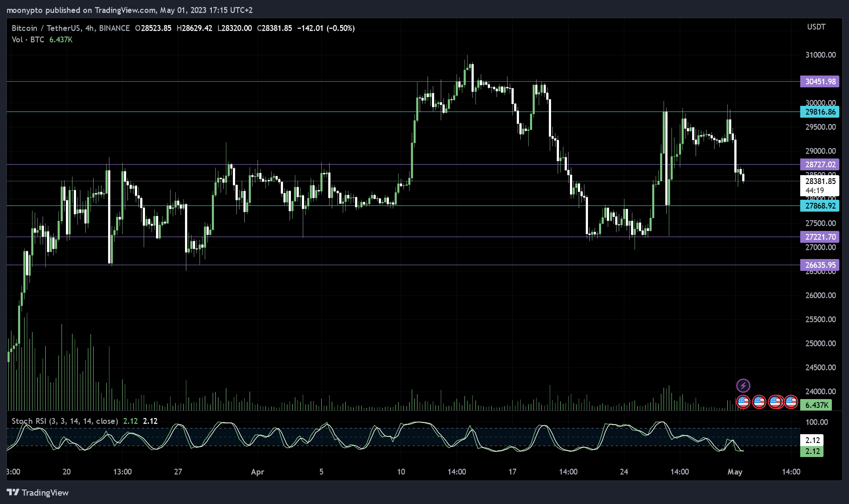
Task: Click the 30451.98 price level label
Action: point(820,82)
